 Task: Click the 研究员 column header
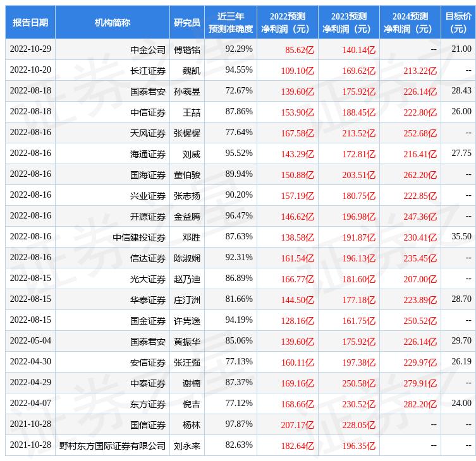187,23
